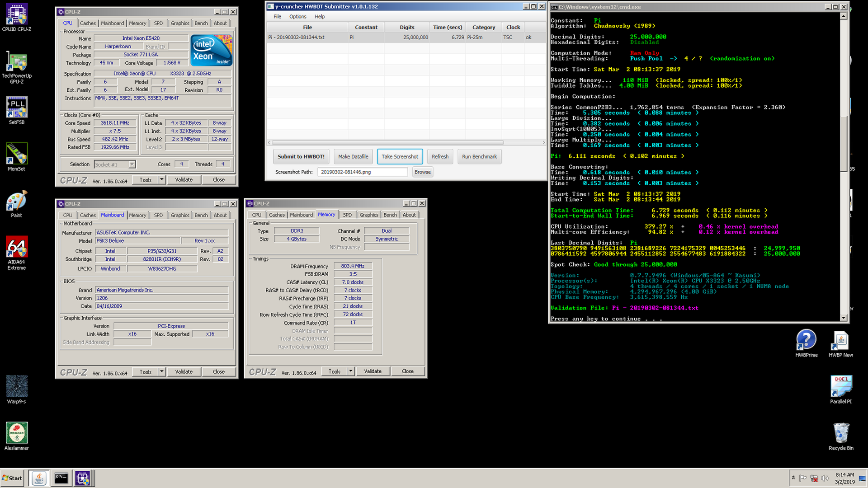Open the File menu in y-cruncher Submitter

point(278,17)
